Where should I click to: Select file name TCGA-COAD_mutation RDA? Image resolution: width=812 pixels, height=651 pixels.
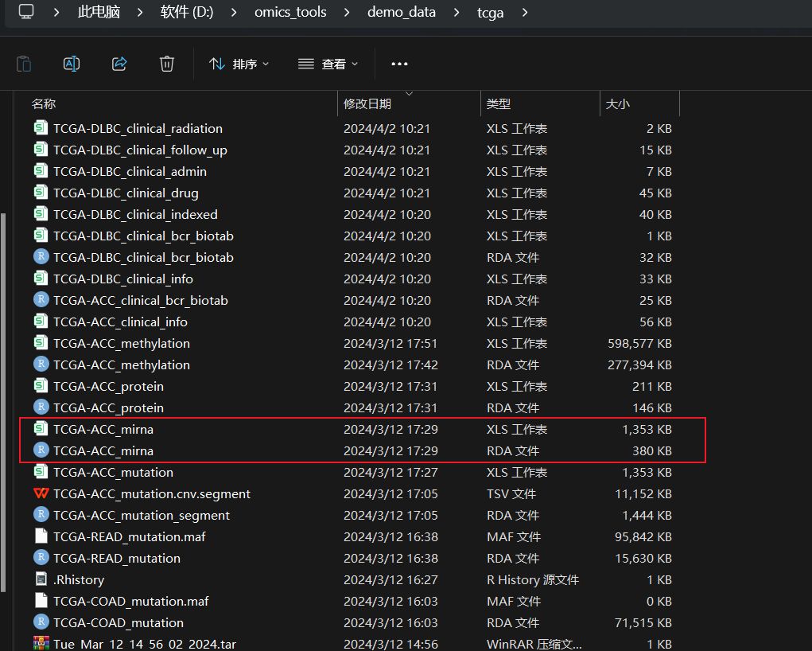point(118,622)
